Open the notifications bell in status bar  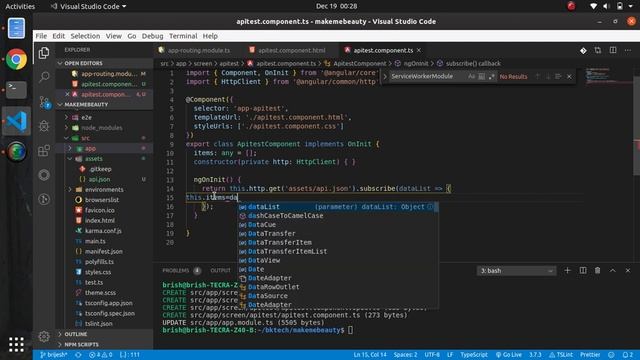[x=628, y=355]
